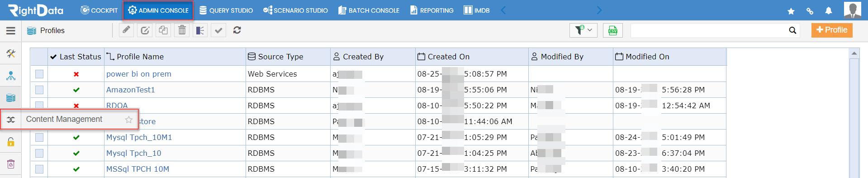This screenshot has width=868, height=178.
Task: Open the lock icon in left sidebar
Action: tap(11, 142)
